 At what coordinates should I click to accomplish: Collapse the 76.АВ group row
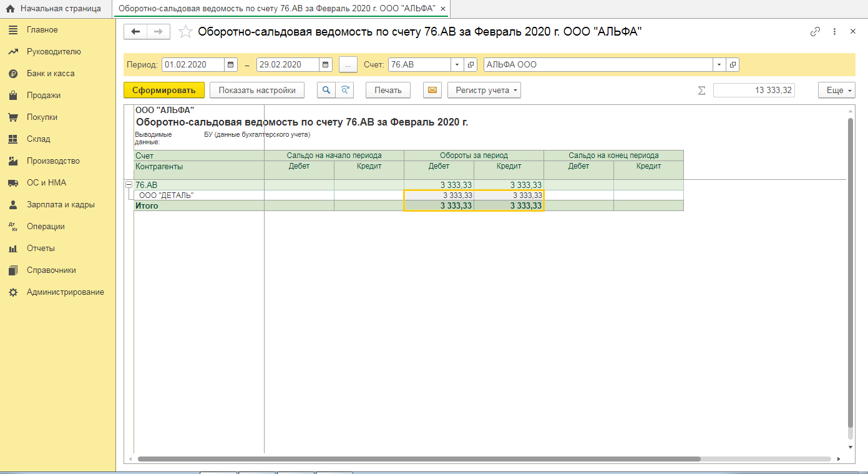pos(129,185)
